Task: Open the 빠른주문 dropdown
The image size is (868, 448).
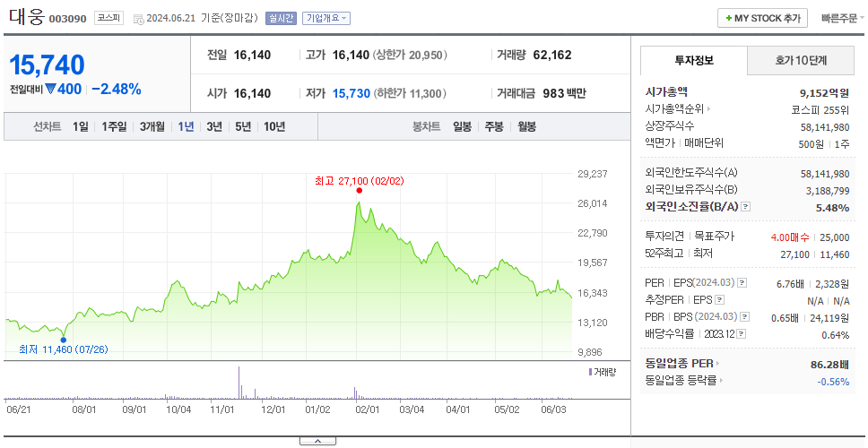Action: (x=843, y=18)
